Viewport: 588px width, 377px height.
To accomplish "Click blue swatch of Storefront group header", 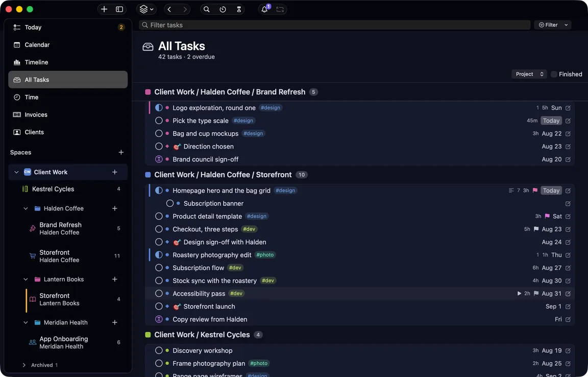I will pyautogui.click(x=148, y=175).
